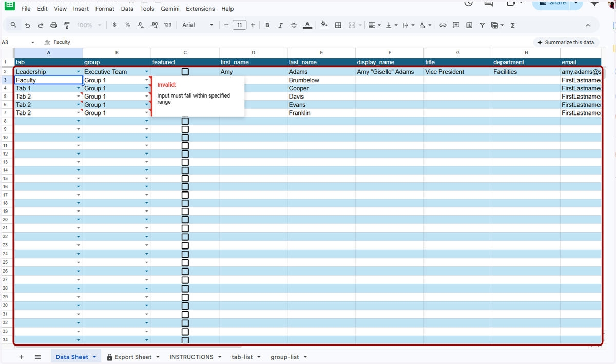Image resolution: width=616 pixels, height=364 pixels.
Task: Apply strikethrough formatting
Action: (294, 25)
